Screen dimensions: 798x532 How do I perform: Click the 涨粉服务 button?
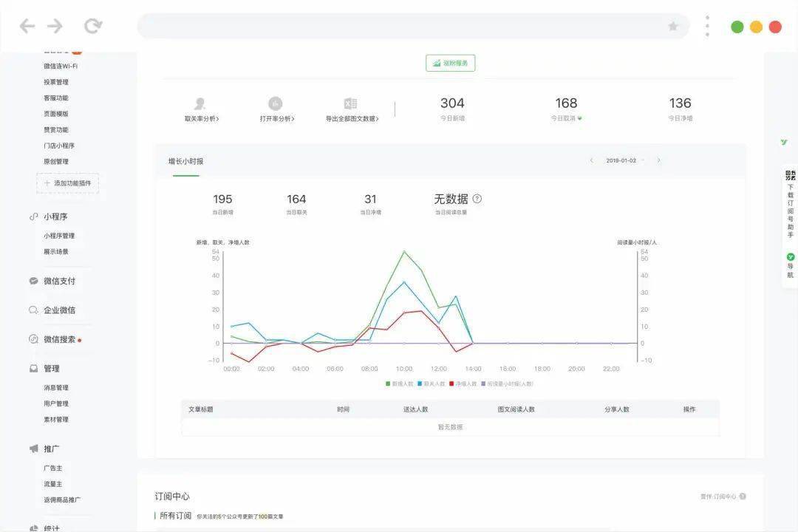click(x=451, y=63)
